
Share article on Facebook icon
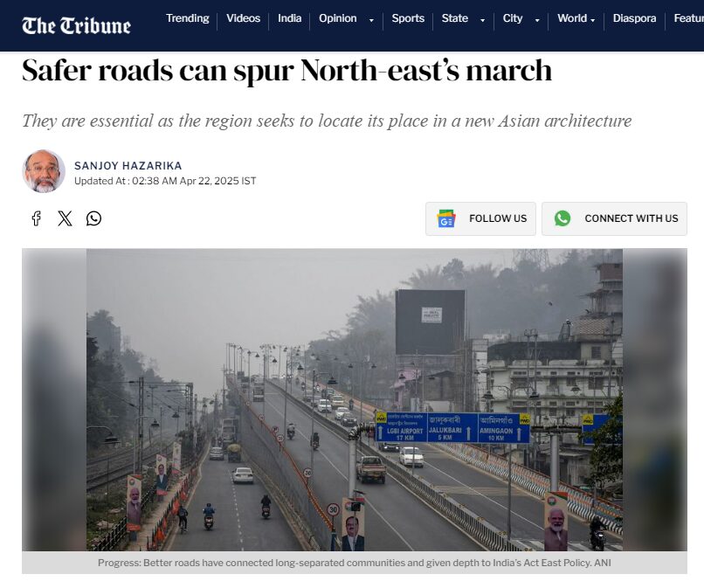(37, 218)
